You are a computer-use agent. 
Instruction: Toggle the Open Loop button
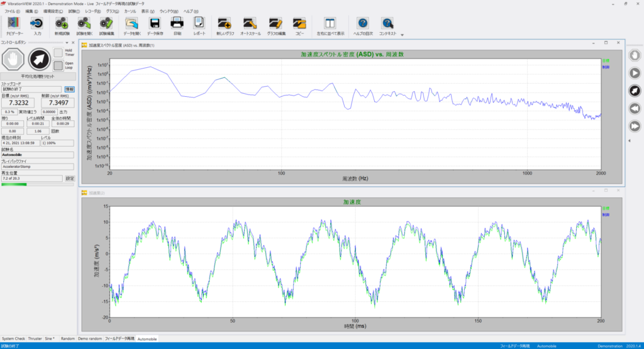coord(58,65)
